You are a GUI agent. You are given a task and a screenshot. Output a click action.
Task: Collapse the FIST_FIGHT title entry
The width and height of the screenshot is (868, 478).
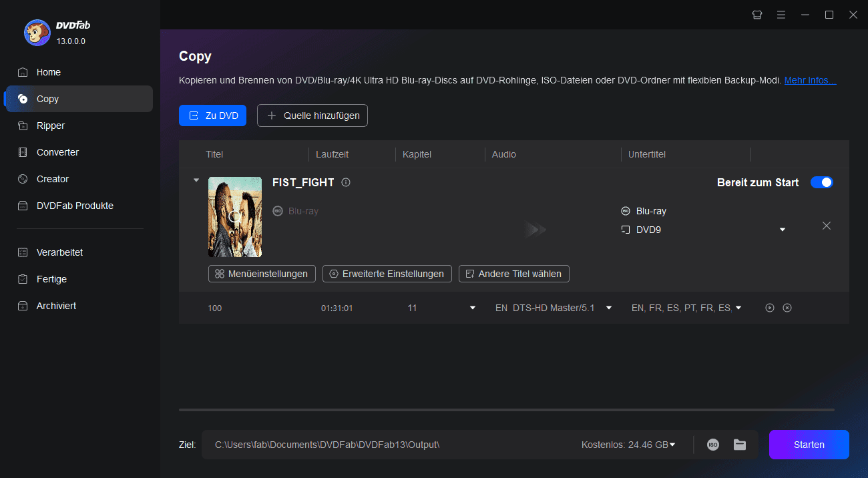pyautogui.click(x=196, y=180)
